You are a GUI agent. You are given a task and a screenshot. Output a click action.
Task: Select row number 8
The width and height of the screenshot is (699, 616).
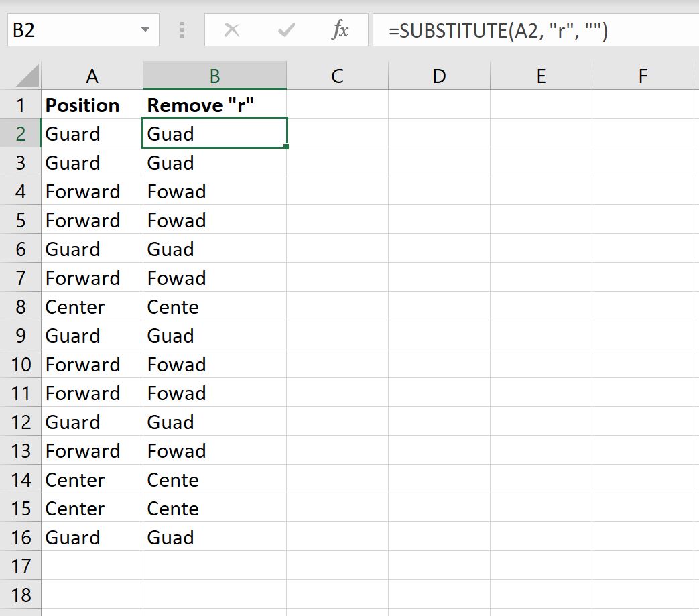21,306
